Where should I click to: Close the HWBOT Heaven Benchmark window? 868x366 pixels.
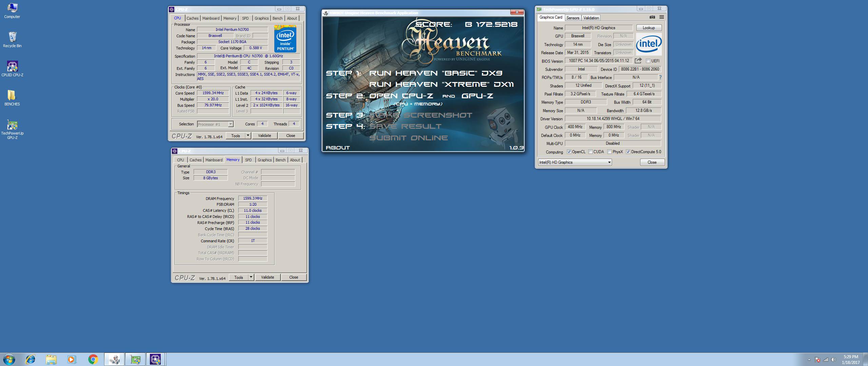(517, 13)
